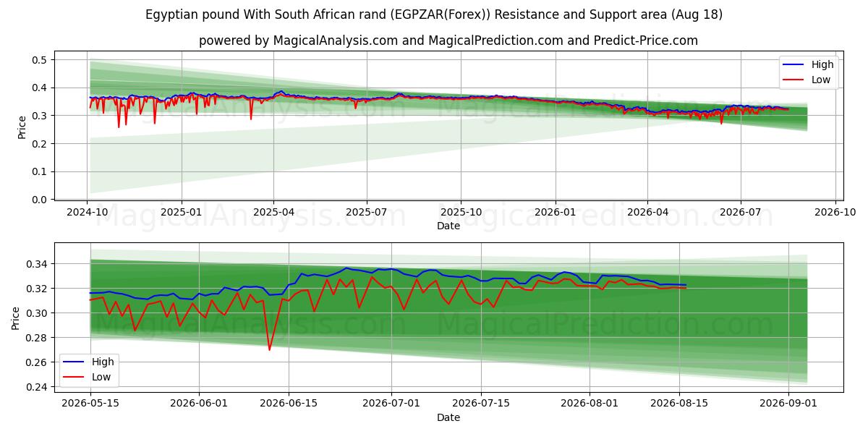Image resolution: width=868 pixels, height=434 pixels.
Task: Click the bottom chart '0.24' price tick
Action: click(37, 387)
